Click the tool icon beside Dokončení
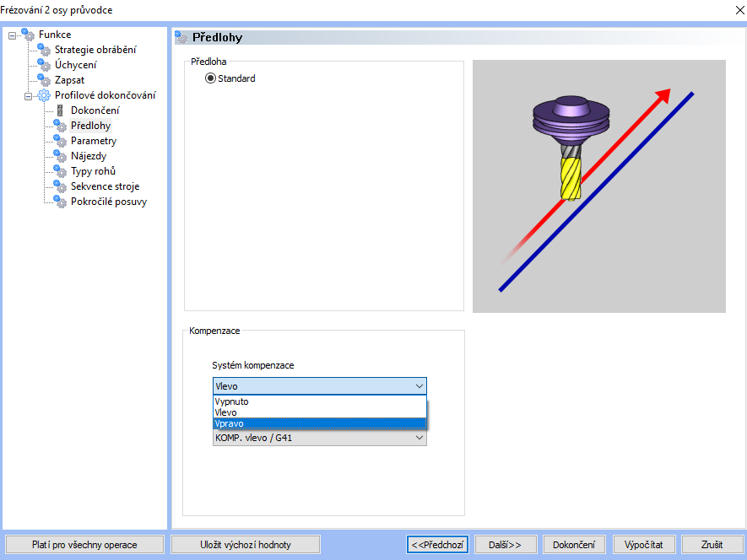The width and height of the screenshot is (747, 560). (x=60, y=110)
